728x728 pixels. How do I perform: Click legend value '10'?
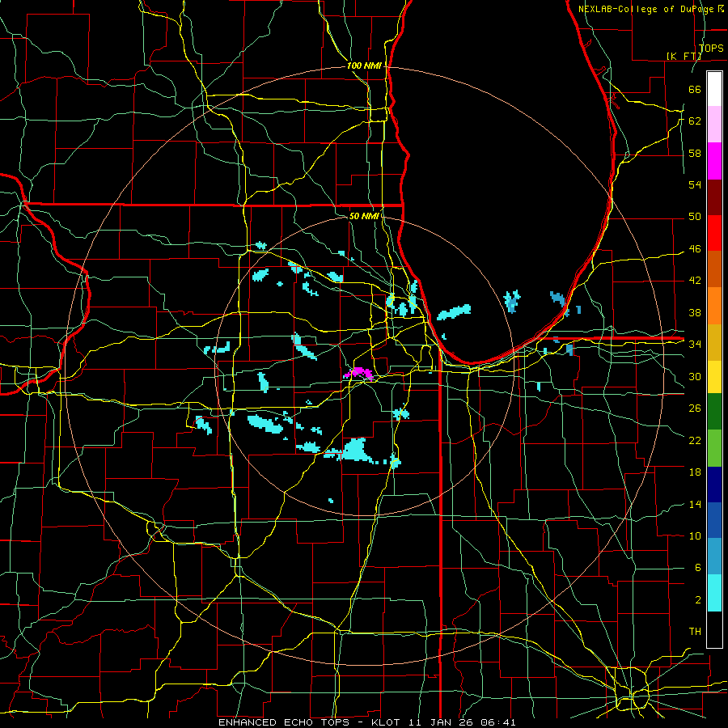point(695,536)
